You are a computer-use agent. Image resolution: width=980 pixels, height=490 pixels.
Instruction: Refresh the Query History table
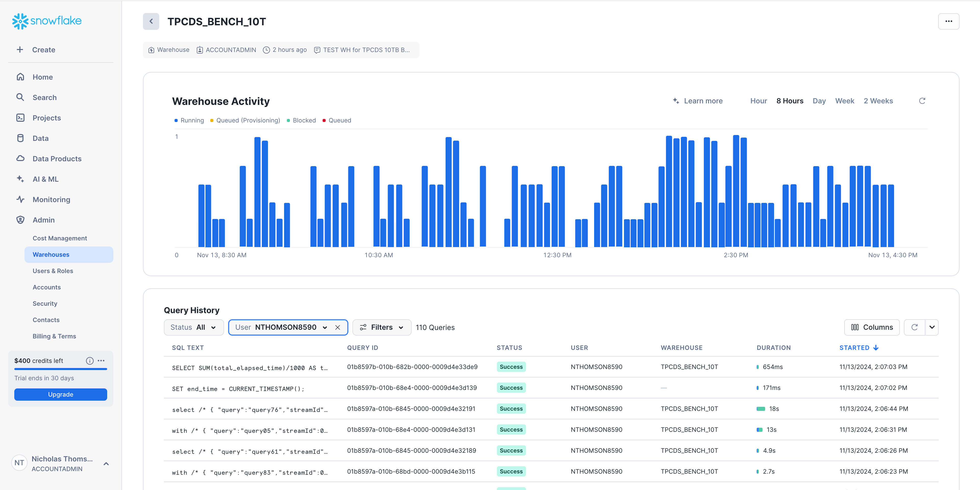pyautogui.click(x=915, y=327)
